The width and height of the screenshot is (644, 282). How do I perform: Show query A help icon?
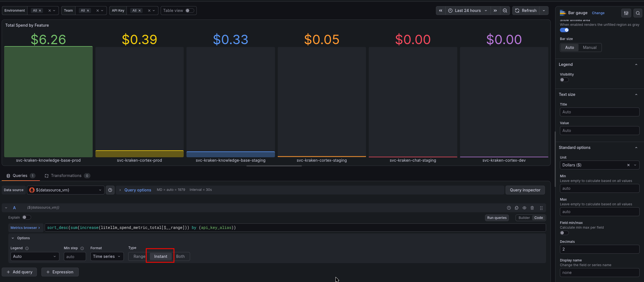pos(509,208)
